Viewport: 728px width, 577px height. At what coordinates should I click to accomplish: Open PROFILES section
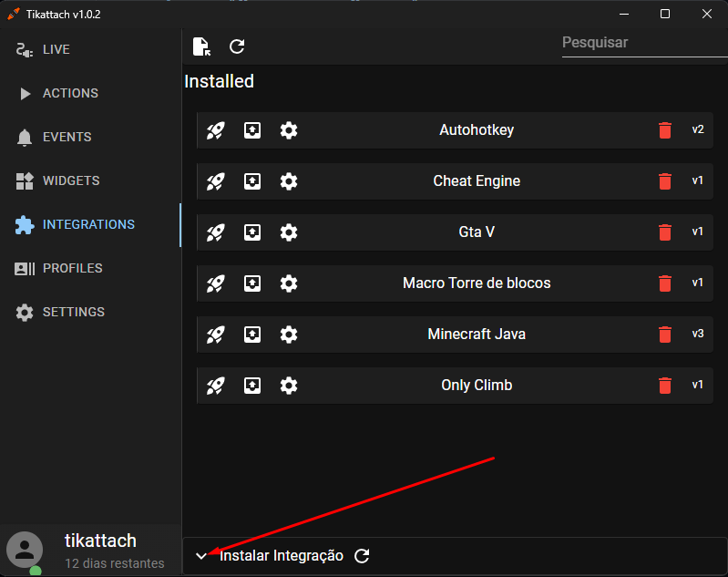click(x=90, y=269)
